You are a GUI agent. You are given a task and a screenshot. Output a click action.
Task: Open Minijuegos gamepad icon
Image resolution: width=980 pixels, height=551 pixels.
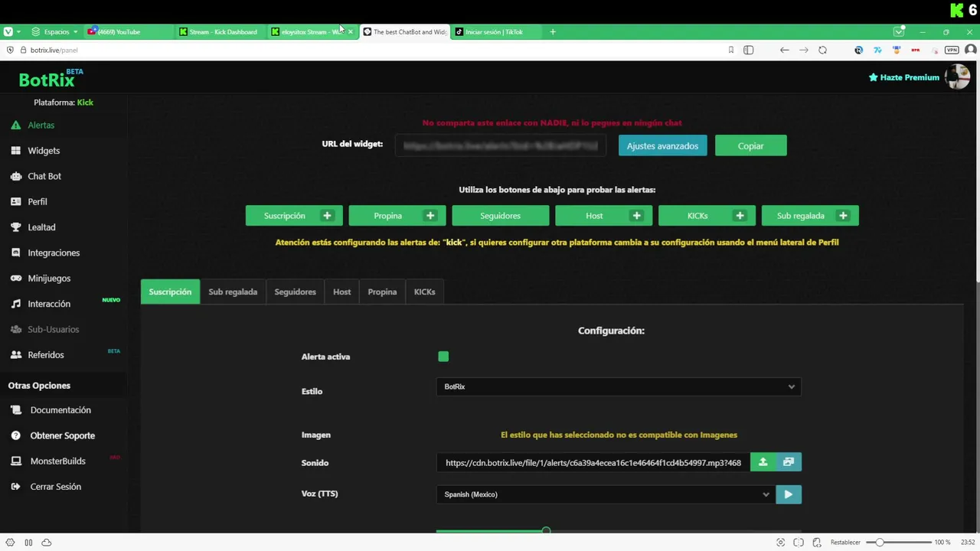coord(15,279)
